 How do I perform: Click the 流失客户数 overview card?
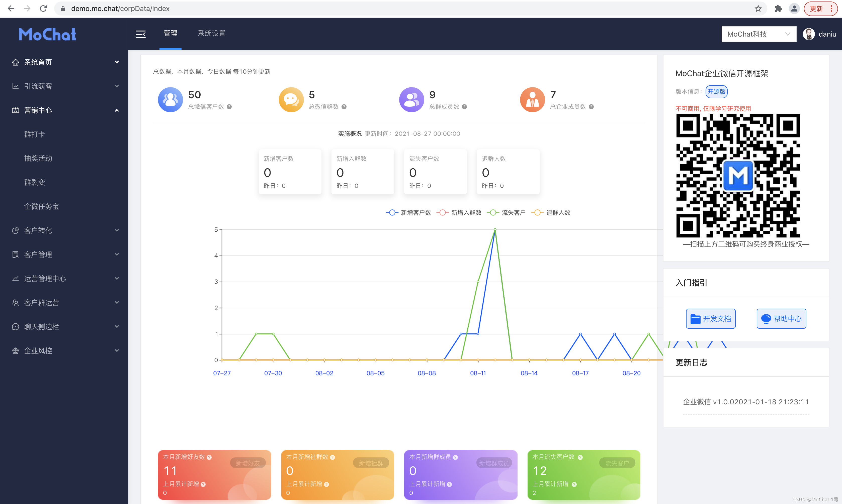click(x=436, y=172)
